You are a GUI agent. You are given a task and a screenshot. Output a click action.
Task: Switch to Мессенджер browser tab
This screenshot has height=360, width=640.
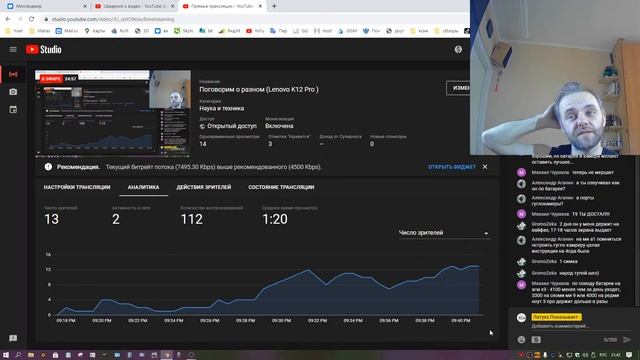pos(47,6)
